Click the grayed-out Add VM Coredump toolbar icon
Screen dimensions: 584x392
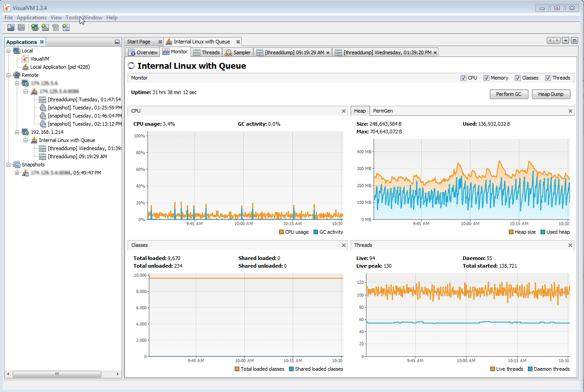point(56,28)
